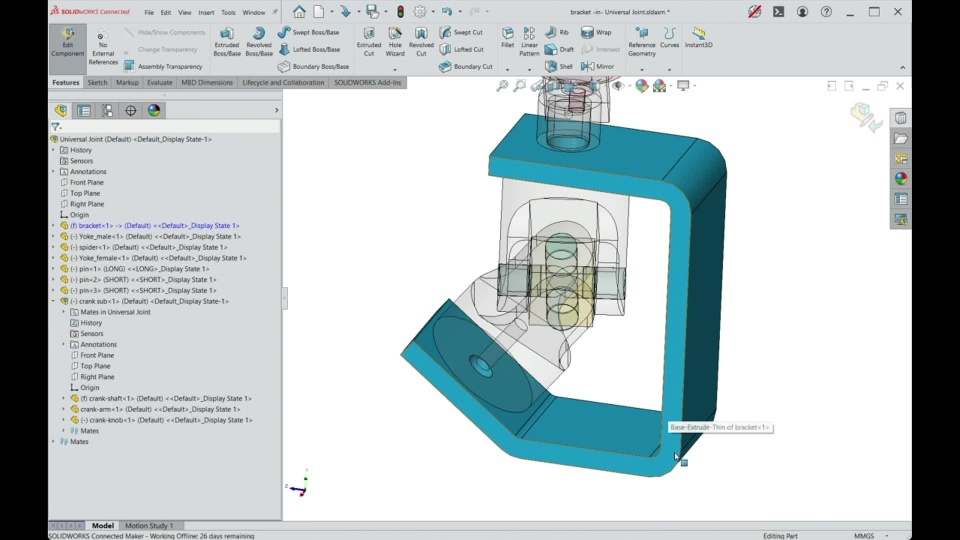The image size is (960, 540).
Task: Expand the top-level Mates folder
Action: pos(53,441)
